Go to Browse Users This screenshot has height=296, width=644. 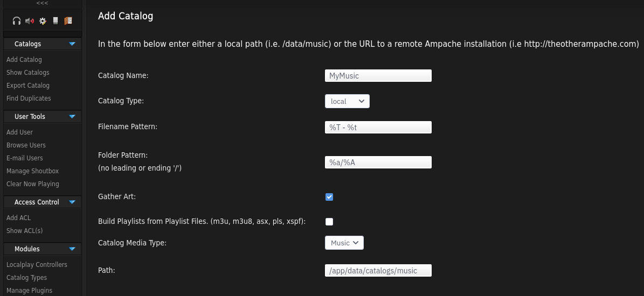(26, 145)
